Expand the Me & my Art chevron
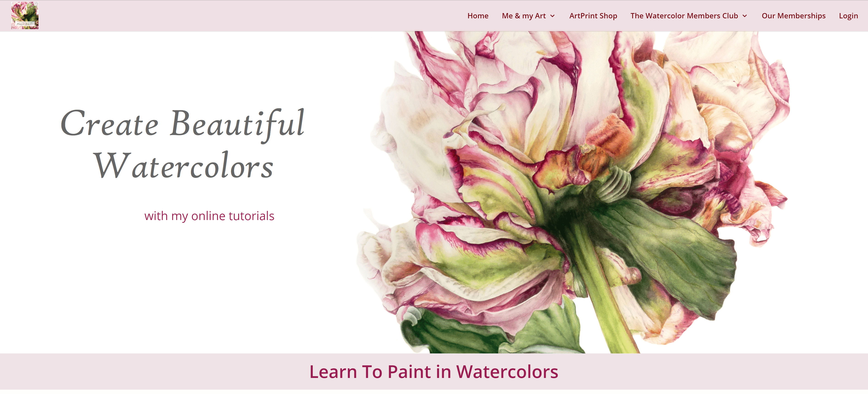Viewport: 868px width, 394px height. [553, 16]
